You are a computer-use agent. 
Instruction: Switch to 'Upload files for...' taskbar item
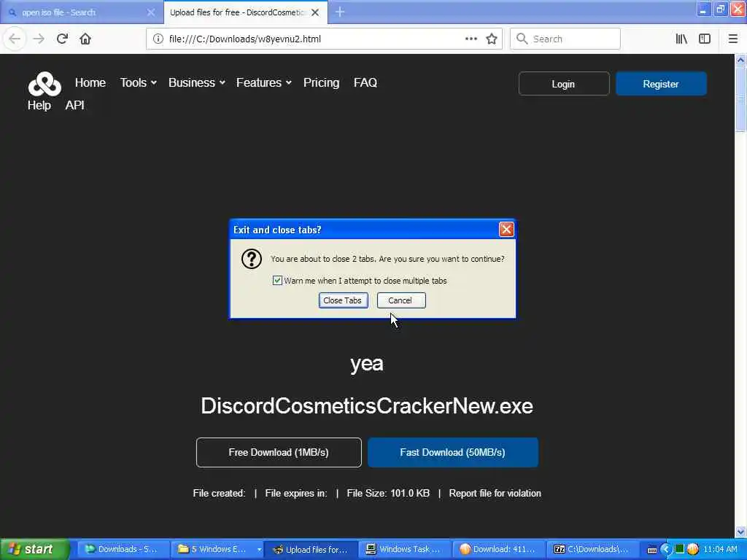point(311,550)
